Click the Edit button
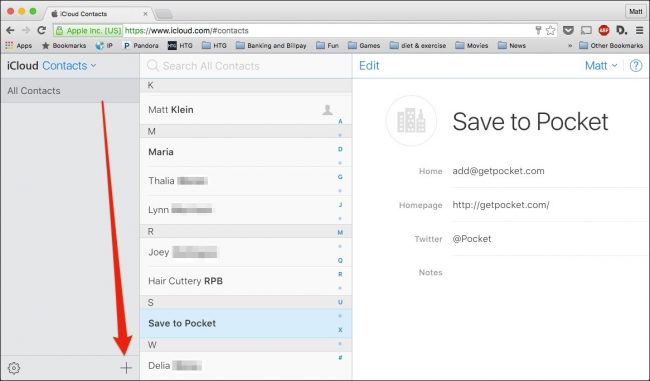Screen dimensions: 650x381 coord(369,66)
